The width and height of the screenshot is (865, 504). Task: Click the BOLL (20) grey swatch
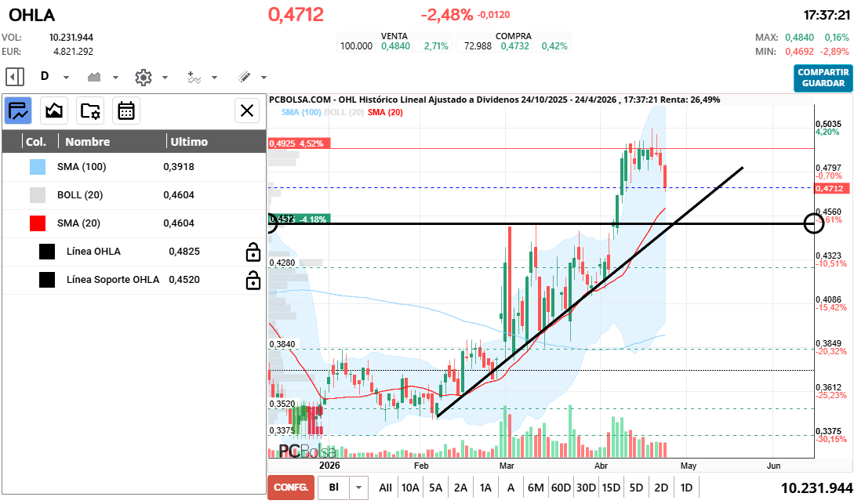(38, 195)
